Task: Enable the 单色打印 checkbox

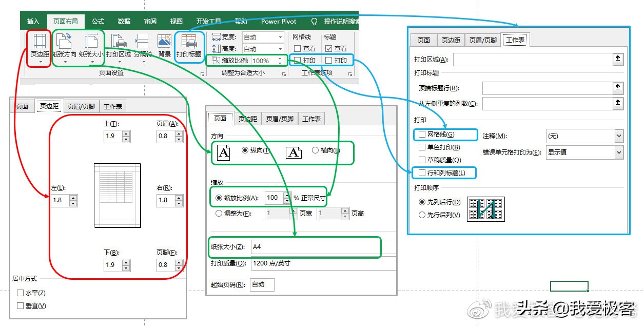Action: (x=422, y=147)
